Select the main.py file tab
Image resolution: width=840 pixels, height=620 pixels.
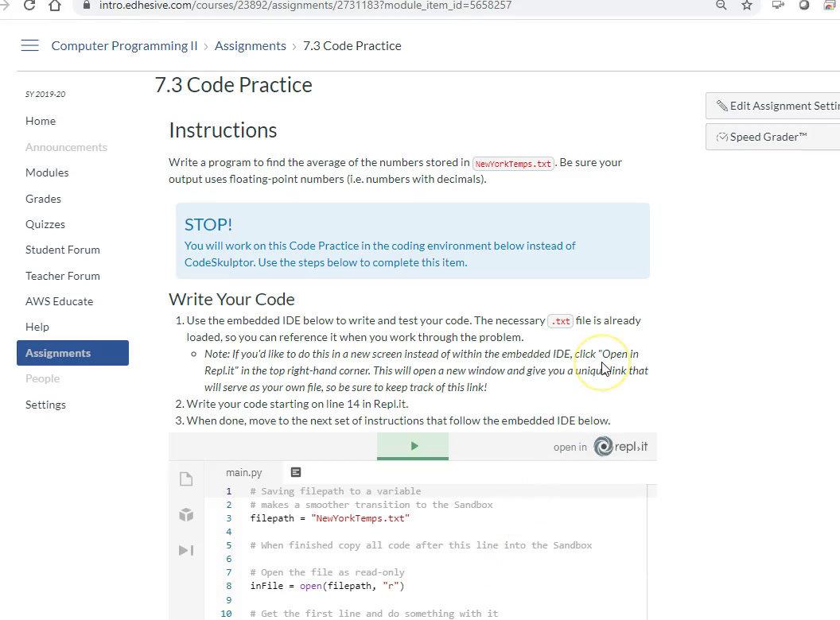[x=243, y=472]
